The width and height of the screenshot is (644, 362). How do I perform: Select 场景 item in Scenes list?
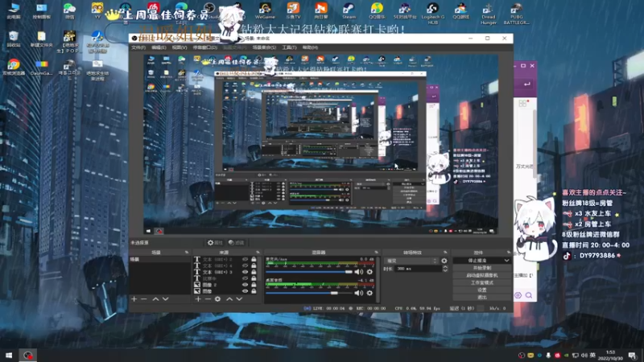[x=160, y=259]
